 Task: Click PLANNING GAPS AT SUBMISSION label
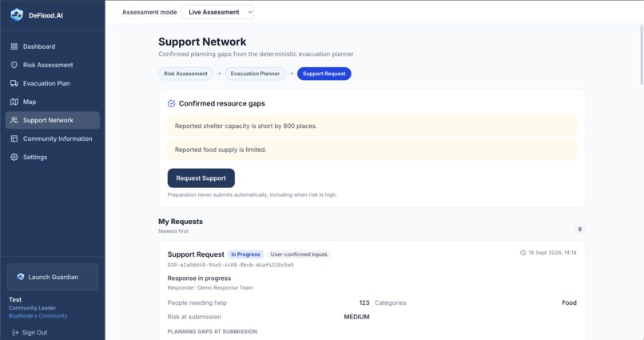tap(213, 331)
